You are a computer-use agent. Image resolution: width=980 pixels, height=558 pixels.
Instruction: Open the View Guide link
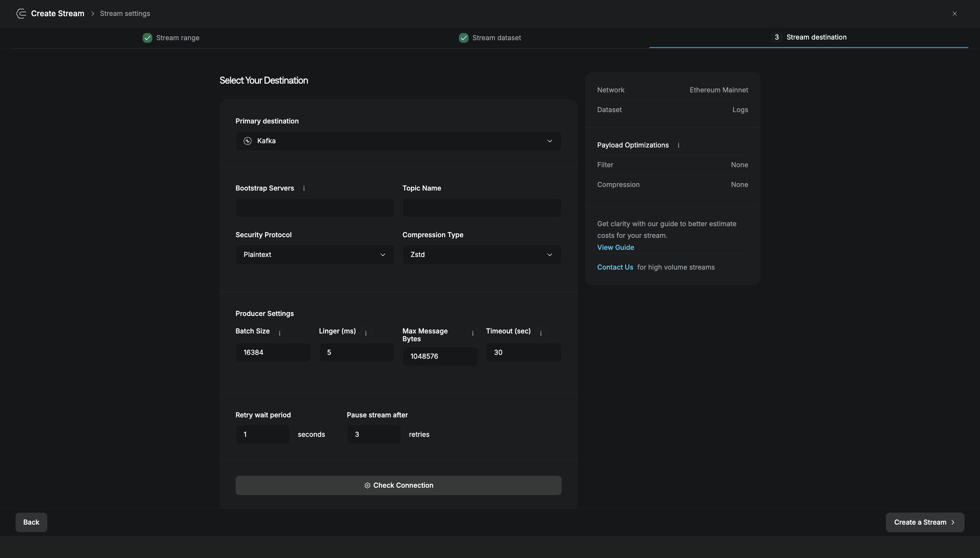[615, 247]
